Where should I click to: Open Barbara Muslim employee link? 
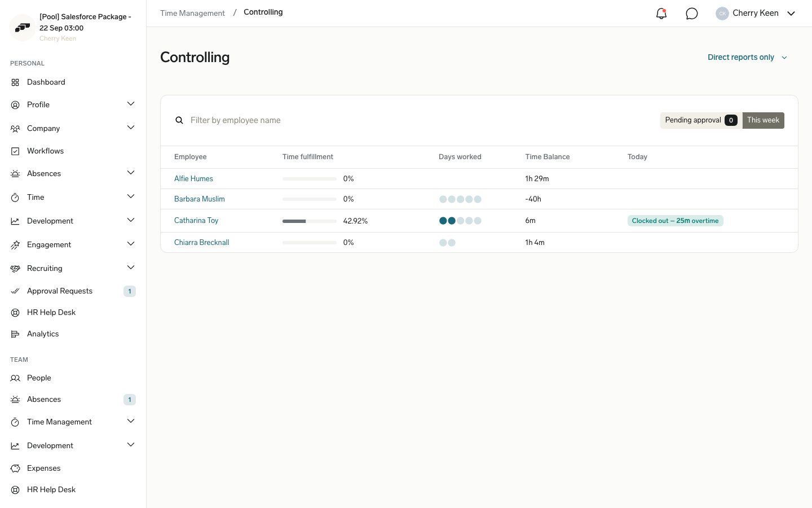(200, 199)
